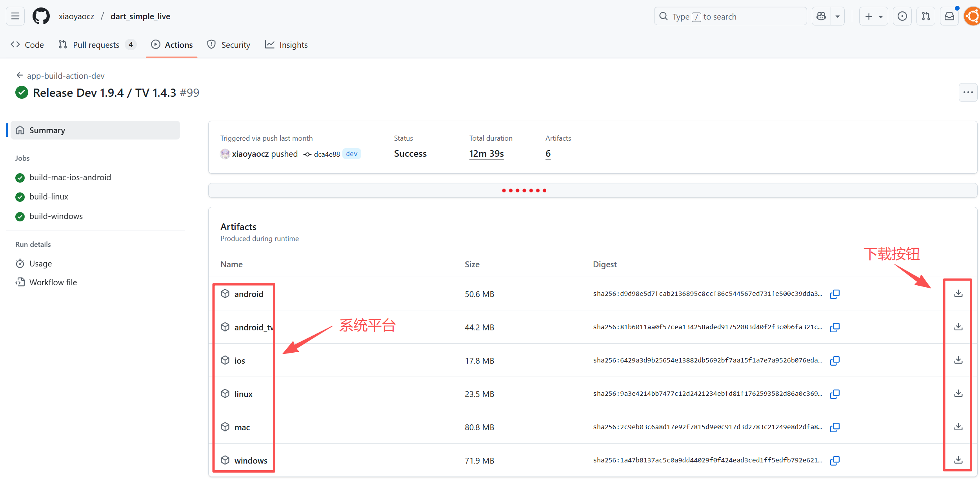Copy the ios artifact digest
980x482 pixels.
pyautogui.click(x=835, y=361)
